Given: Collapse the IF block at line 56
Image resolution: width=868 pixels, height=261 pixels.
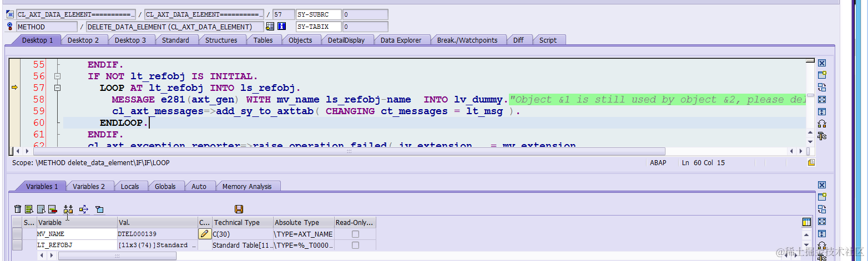Looking at the screenshot, I should [x=57, y=76].
